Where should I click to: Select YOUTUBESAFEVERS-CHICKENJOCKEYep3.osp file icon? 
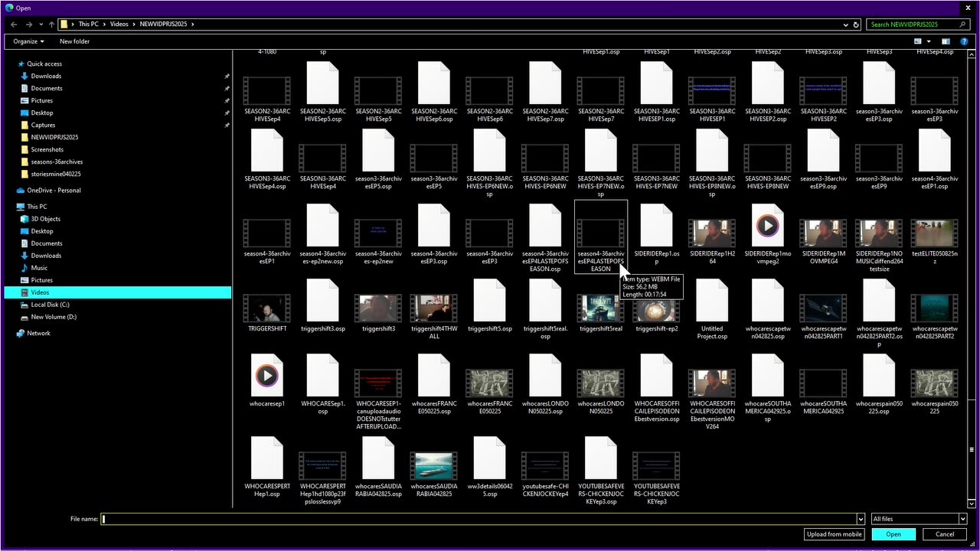[600, 458]
